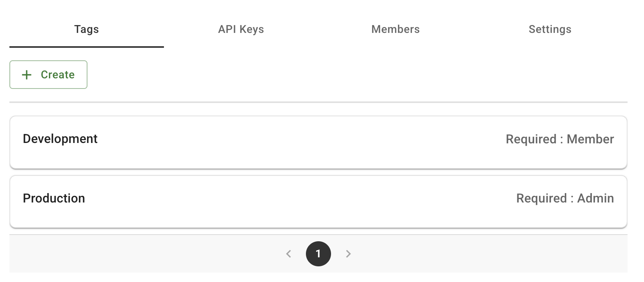
Task: Click the Development tag name label
Action: 60,139
